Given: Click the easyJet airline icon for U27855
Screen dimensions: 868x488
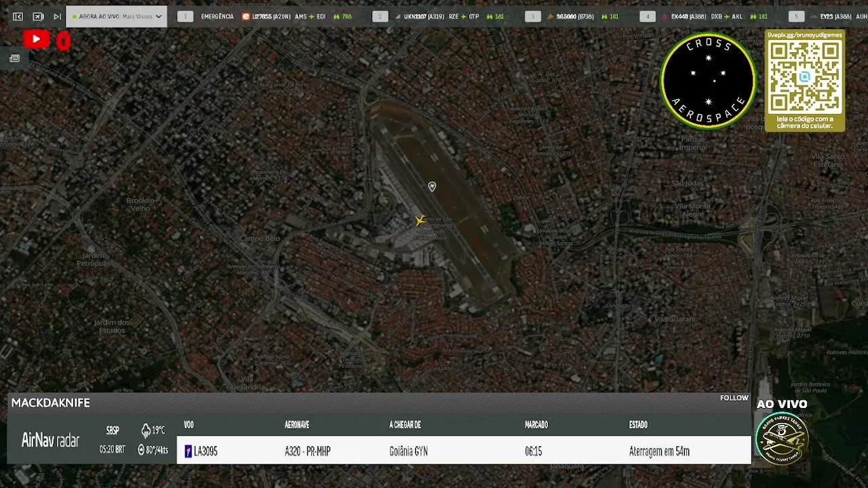Looking at the screenshot, I should (246, 16).
